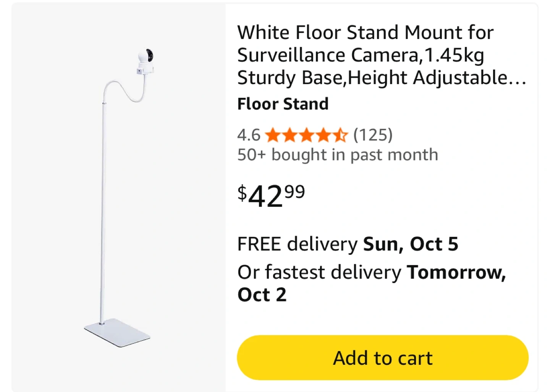Click the half-filled fifth star
Image resolution: width=550 pixels, height=392 pixels.
click(x=340, y=135)
